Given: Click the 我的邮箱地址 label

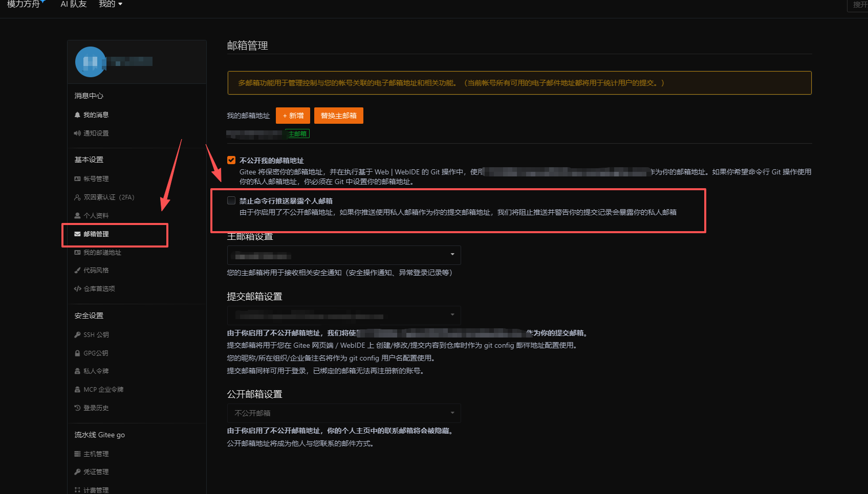Looking at the screenshot, I should pos(249,116).
